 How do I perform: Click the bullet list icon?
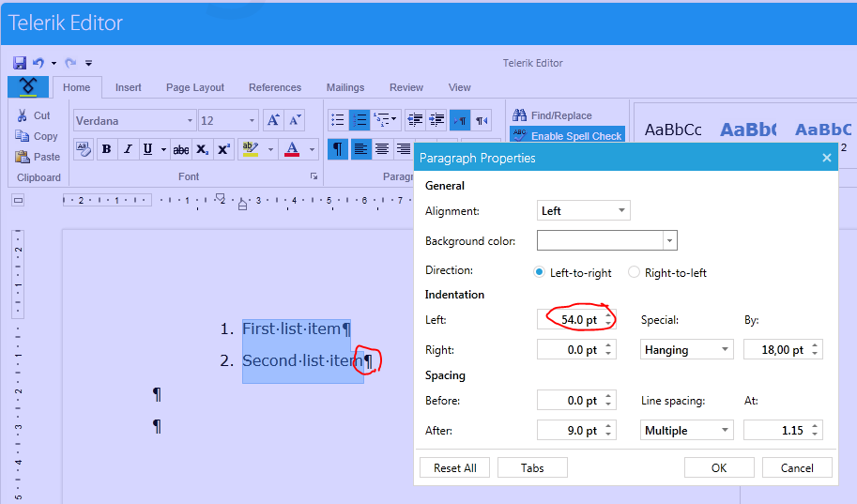[x=338, y=120]
